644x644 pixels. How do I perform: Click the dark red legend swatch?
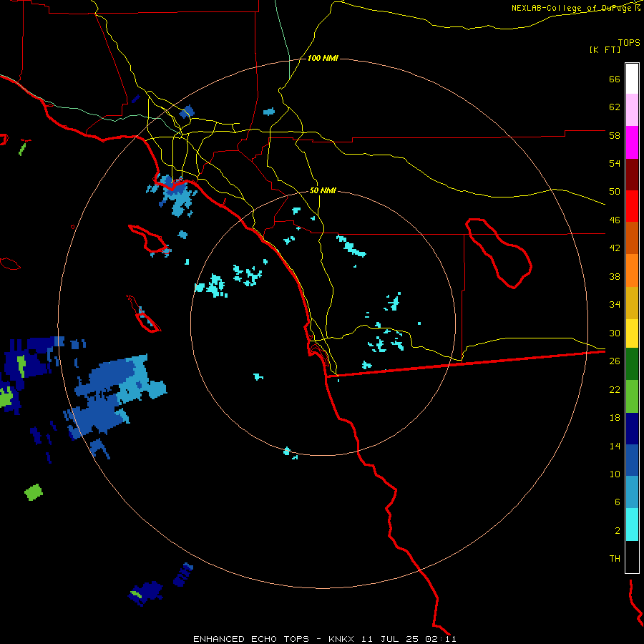(632, 175)
